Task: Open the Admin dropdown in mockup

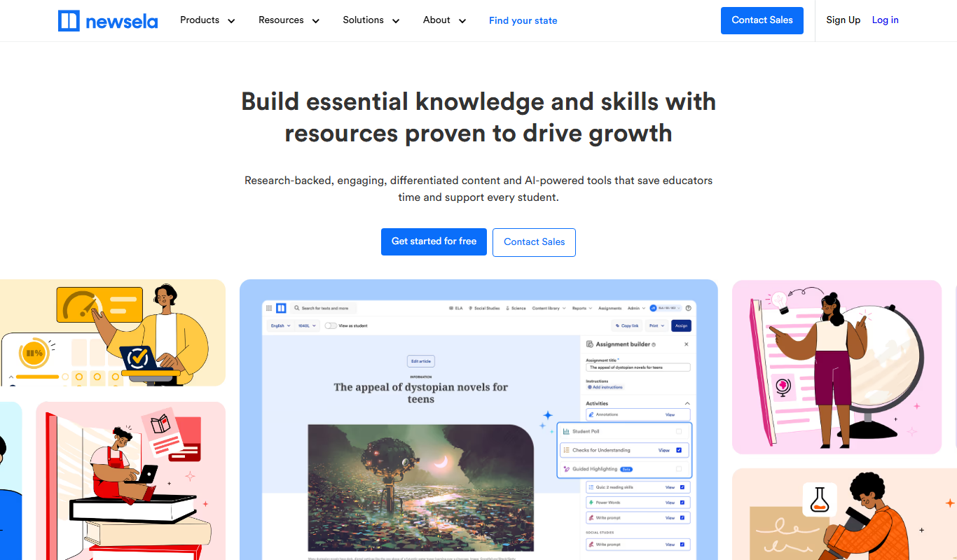Action: pyautogui.click(x=636, y=308)
